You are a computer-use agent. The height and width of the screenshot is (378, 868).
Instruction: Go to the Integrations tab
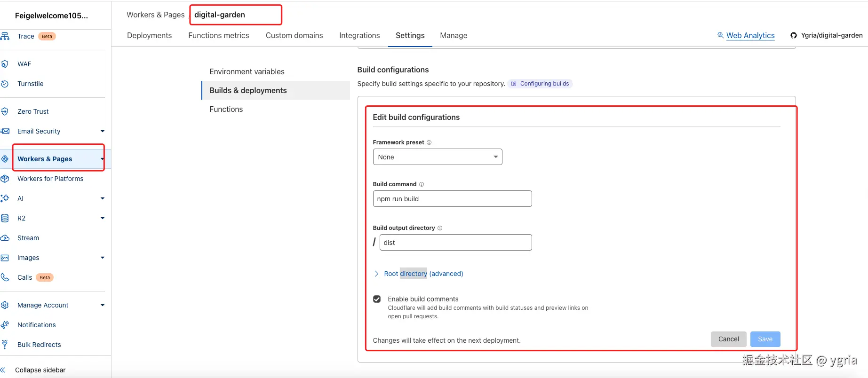(x=359, y=35)
